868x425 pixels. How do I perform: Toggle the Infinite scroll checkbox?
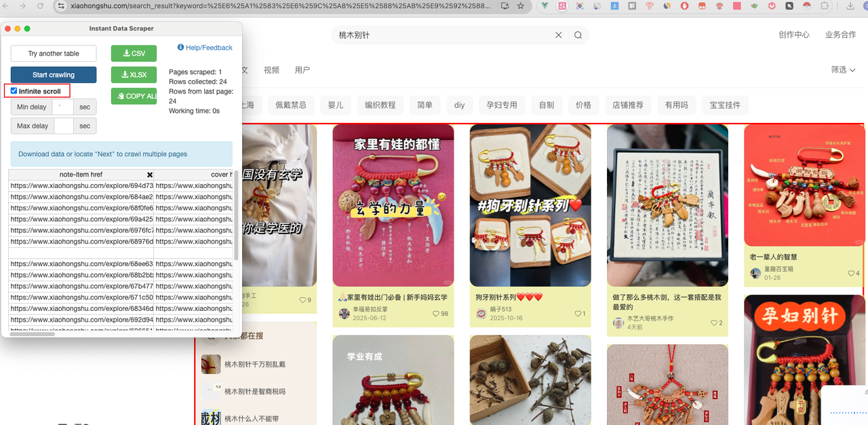pyautogui.click(x=14, y=91)
